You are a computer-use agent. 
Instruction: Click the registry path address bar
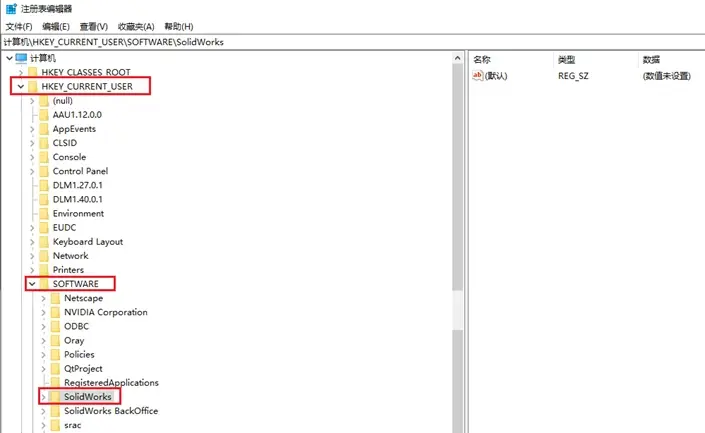click(x=352, y=42)
